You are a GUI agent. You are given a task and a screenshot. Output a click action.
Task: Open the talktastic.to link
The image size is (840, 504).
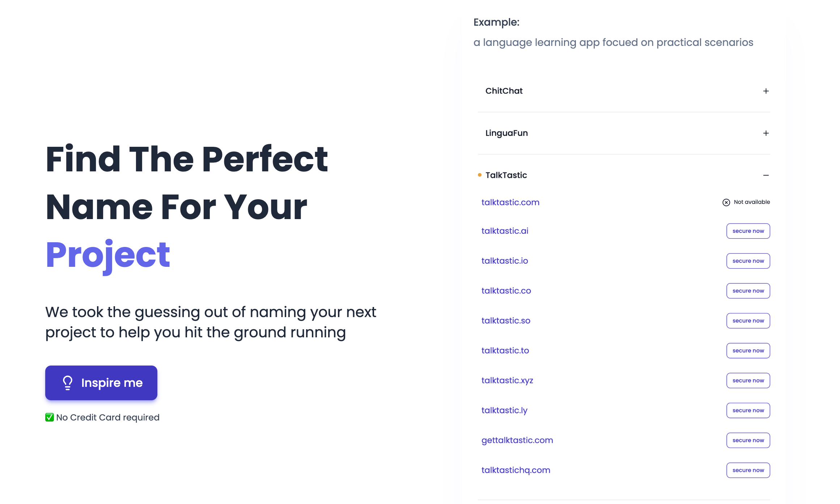coord(505,350)
